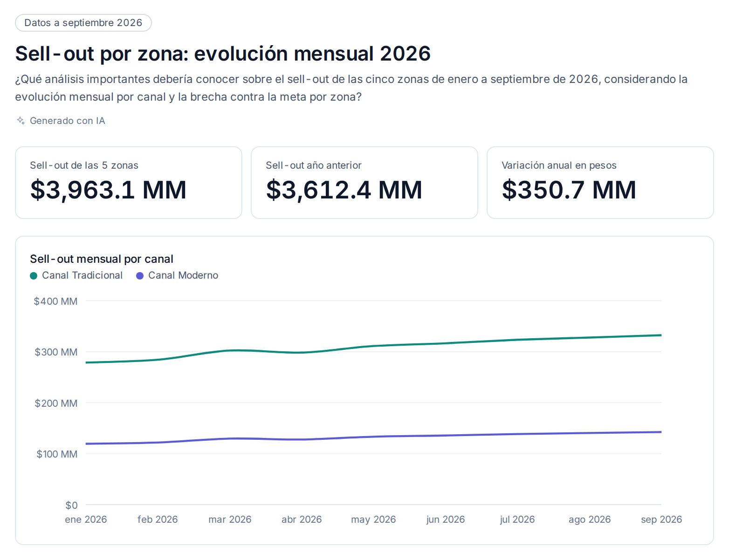Toggle Canal Tradicional legend label
Viewport: 729px width, 560px height.
(82, 275)
